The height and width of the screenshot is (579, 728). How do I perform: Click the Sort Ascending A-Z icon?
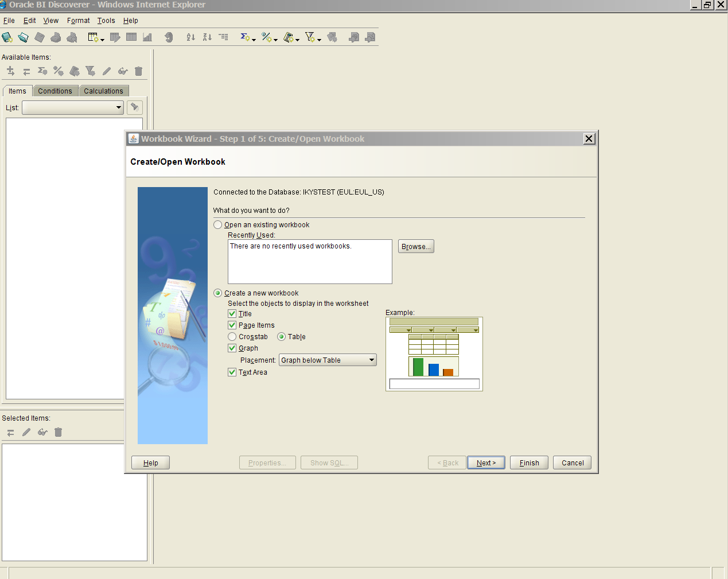190,37
